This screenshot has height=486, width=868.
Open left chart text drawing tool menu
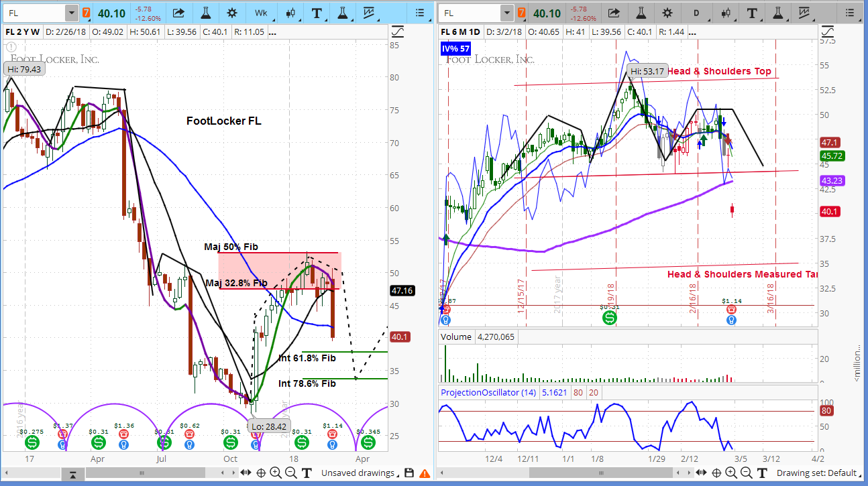[x=317, y=13]
